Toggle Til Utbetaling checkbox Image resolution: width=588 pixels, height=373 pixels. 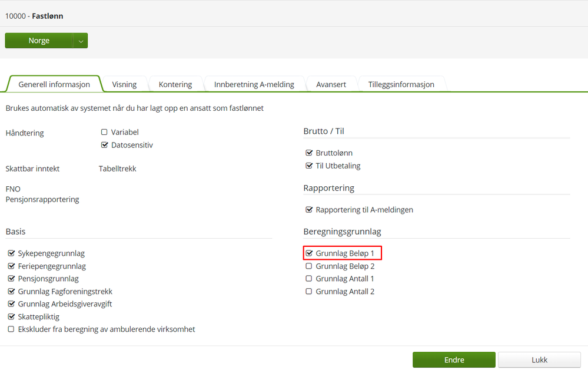click(309, 166)
